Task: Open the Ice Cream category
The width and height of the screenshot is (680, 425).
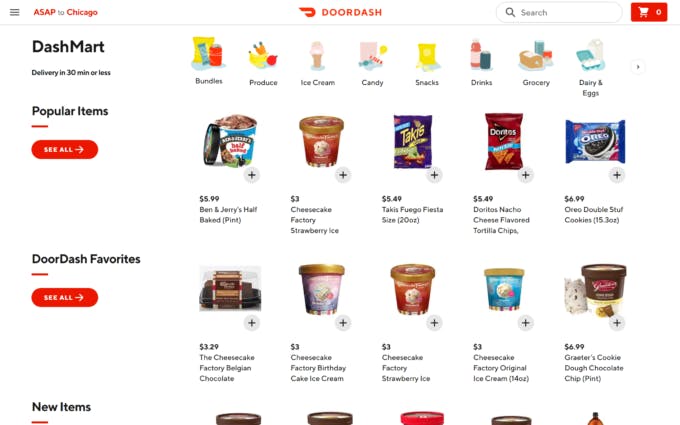Action: point(317,56)
